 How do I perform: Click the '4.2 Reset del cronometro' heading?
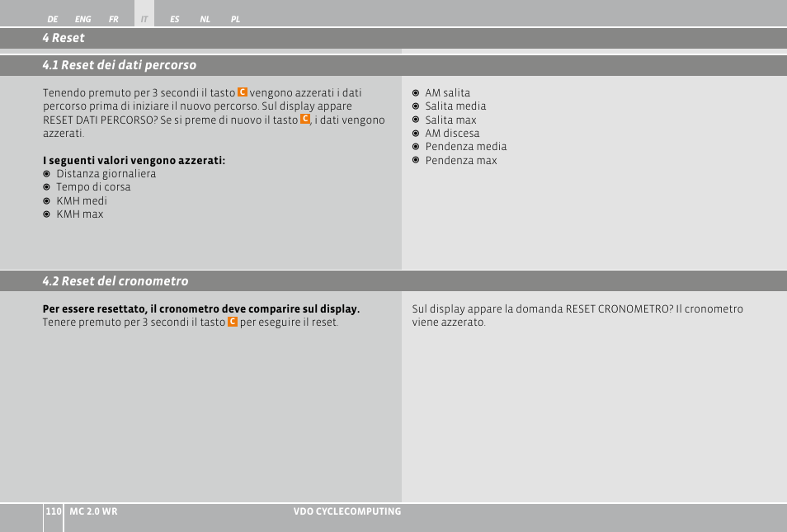point(115,281)
